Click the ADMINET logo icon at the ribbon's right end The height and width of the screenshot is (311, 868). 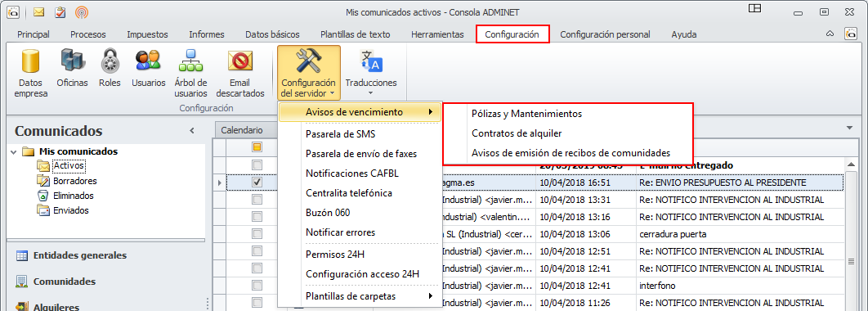[x=850, y=34]
